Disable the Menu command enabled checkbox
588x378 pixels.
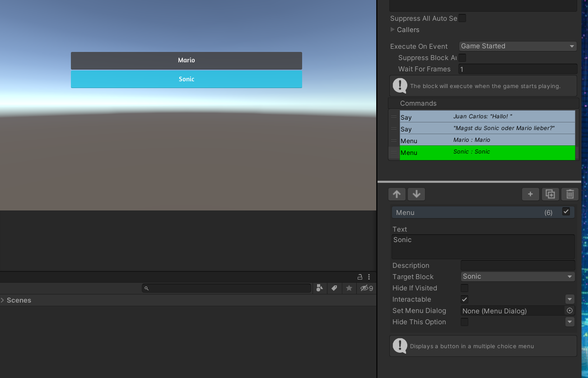pyautogui.click(x=566, y=211)
